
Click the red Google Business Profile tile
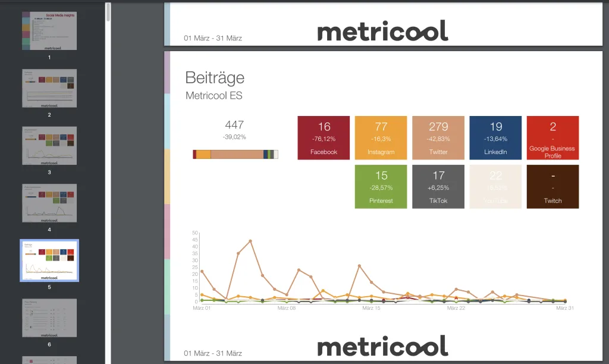click(x=553, y=138)
